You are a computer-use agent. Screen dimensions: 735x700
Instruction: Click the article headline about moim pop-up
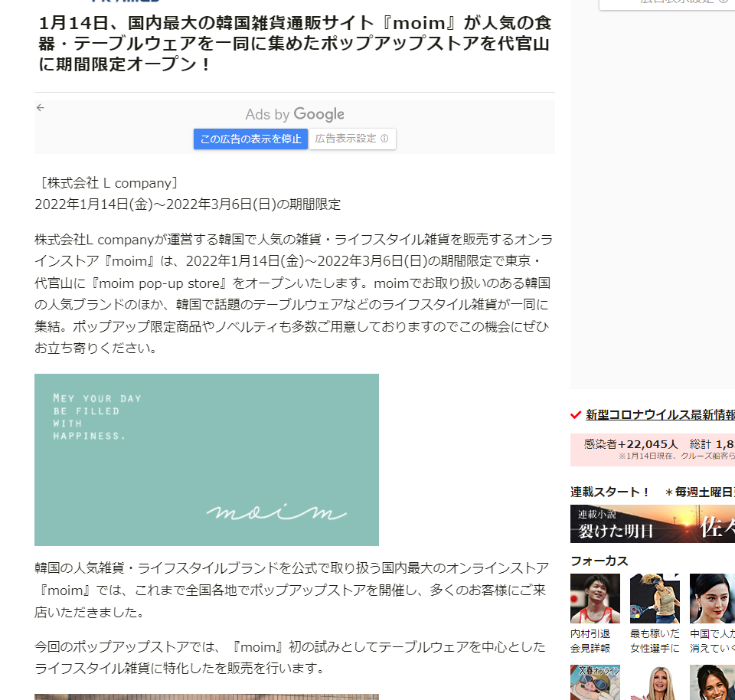[x=295, y=44]
